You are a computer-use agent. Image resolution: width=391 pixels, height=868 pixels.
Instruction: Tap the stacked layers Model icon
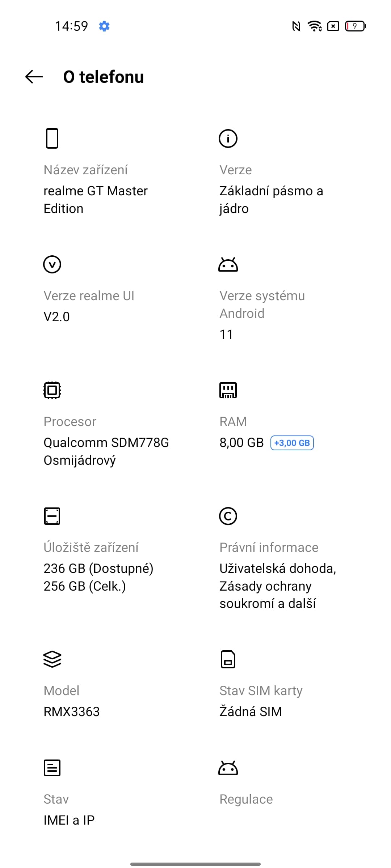52,659
